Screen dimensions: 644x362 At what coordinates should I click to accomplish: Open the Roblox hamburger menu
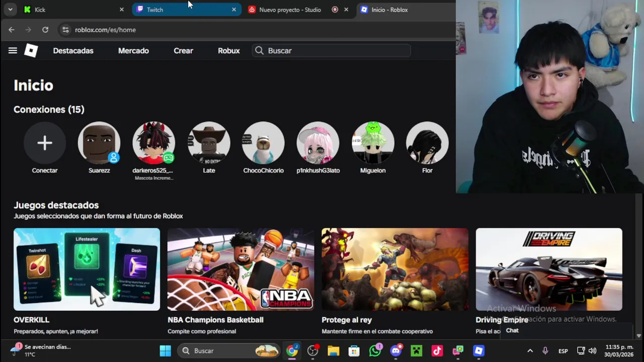pyautogui.click(x=13, y=50)
